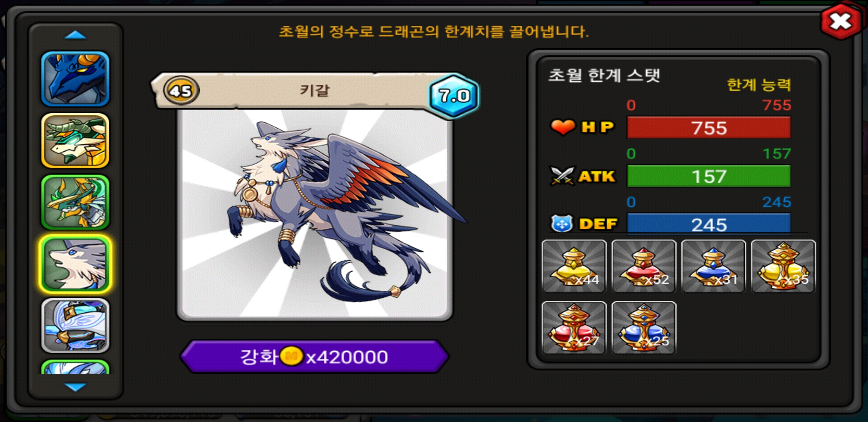
Task: Click the red HP 755 bar
Action: (x=708, y=127)
